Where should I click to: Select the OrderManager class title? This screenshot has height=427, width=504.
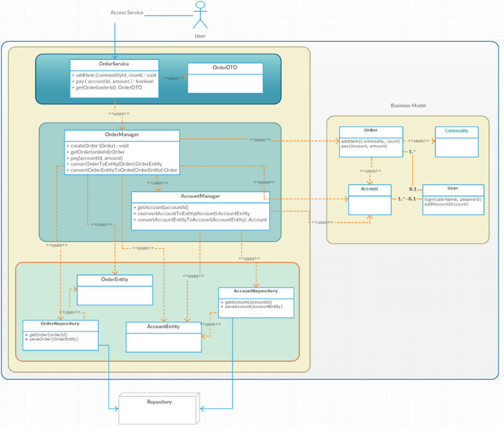122,135
